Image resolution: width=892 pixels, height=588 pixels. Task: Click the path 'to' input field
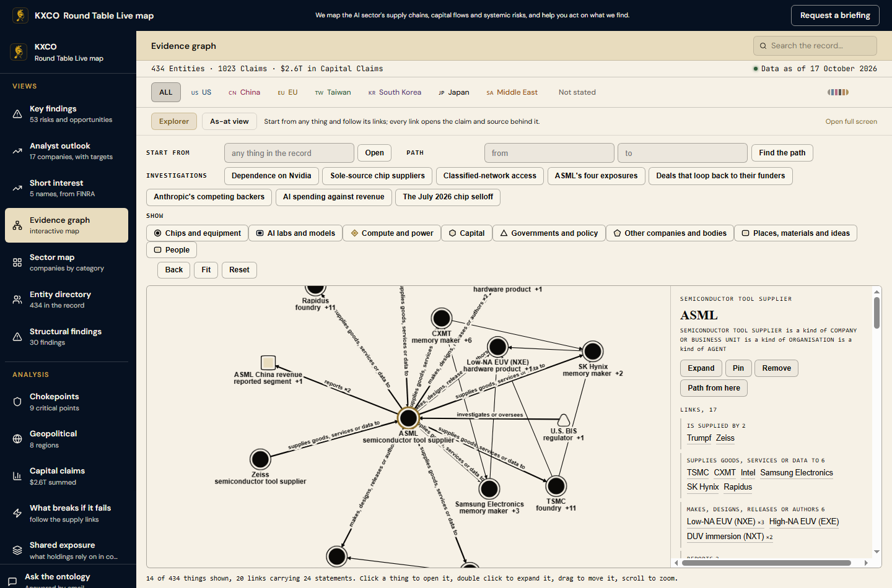[x=683, y=153]
